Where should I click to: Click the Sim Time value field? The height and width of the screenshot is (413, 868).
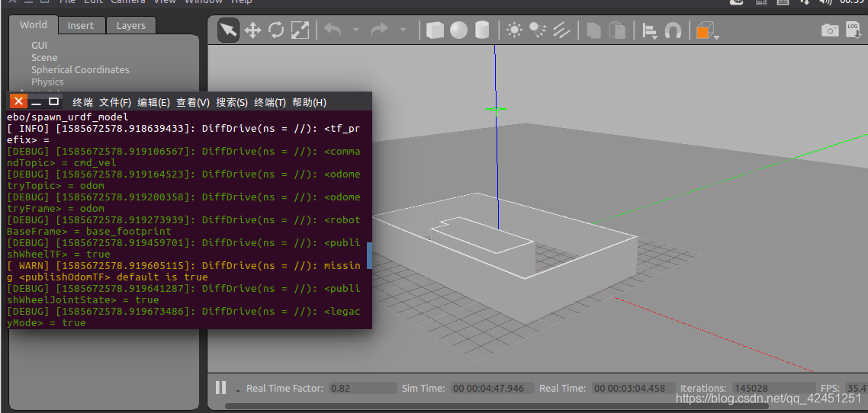pos(492,388)
